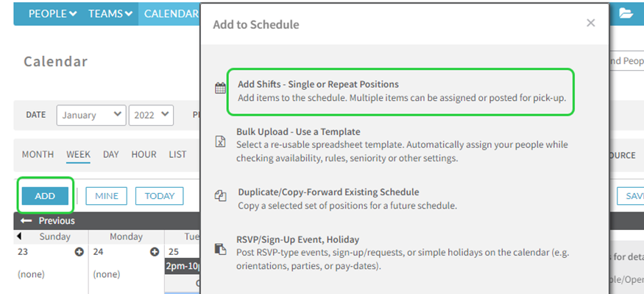The image size is (644, 294).
Task: Select the DAY view tab
Action: click(x=111, y=155)
